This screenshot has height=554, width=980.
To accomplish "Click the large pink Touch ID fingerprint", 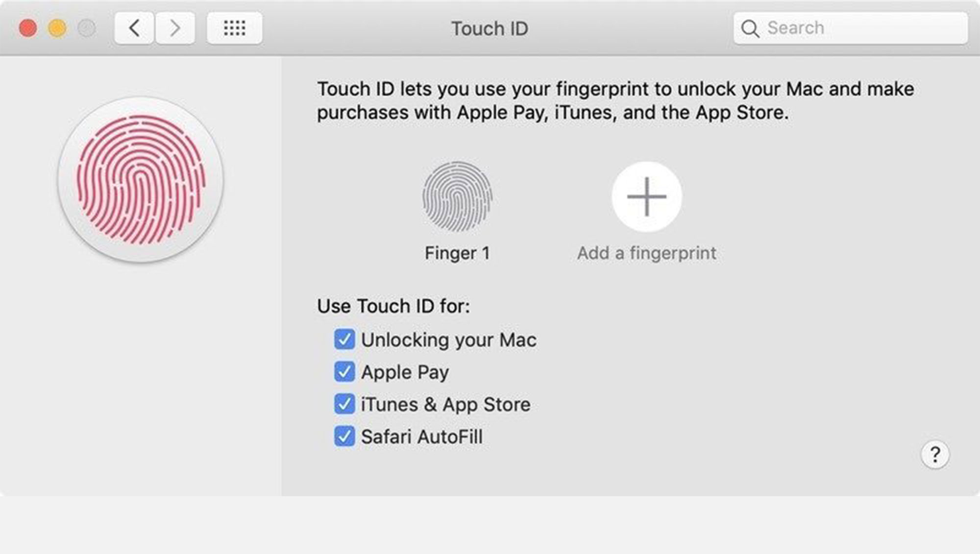I will pyautogui.click(x=141, y=180).
